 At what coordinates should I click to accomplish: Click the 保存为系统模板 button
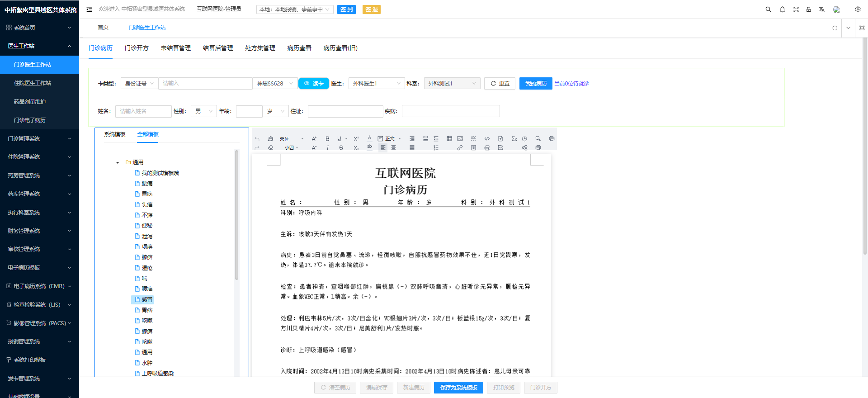pyautogui.click(x=458, y=388)
